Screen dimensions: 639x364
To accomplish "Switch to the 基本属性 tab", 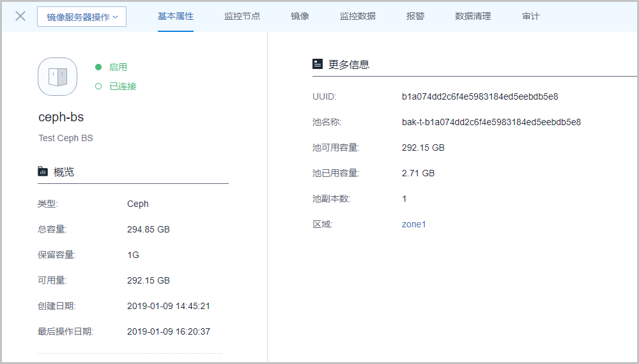I will click(176, 16).
